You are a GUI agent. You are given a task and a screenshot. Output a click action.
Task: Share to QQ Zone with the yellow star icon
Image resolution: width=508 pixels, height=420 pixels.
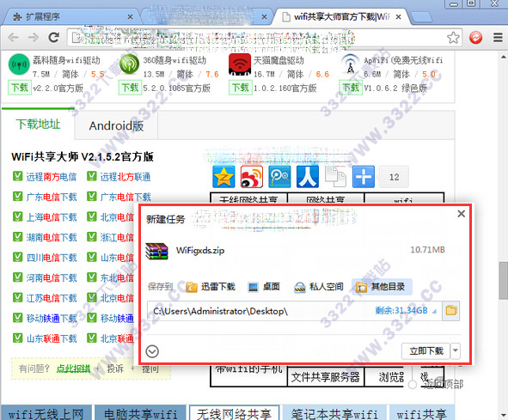point(223,177)
